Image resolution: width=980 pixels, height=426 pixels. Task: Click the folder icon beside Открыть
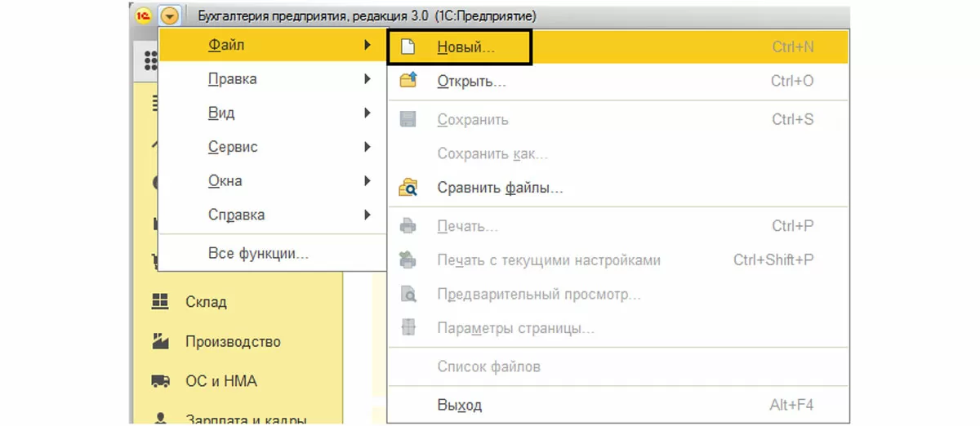(x=408, y=81)
